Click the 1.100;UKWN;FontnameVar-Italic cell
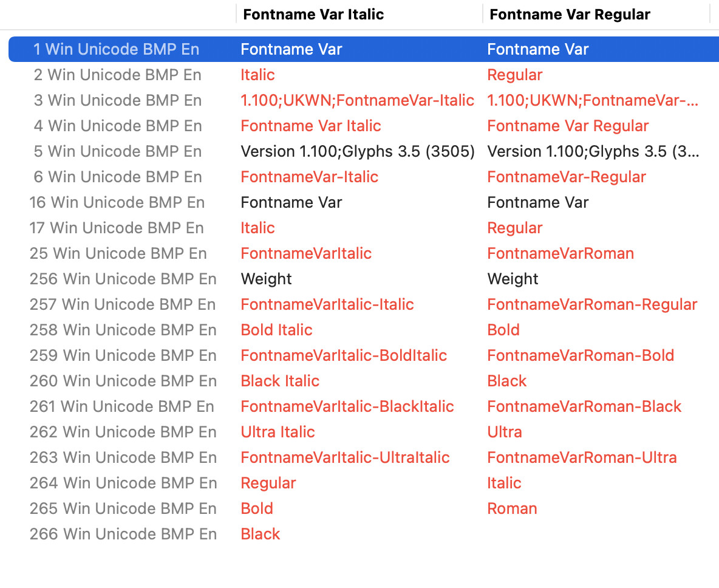 click(x=357, y=100)
